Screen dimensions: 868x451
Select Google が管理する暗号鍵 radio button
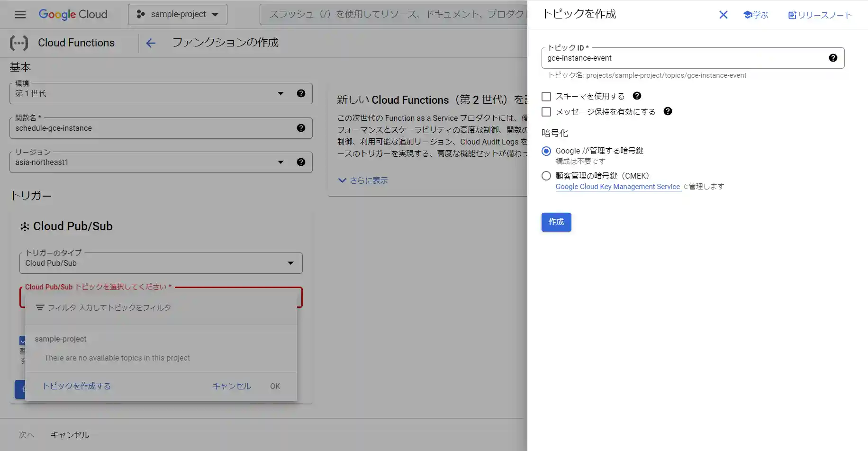tap(546, 151)
